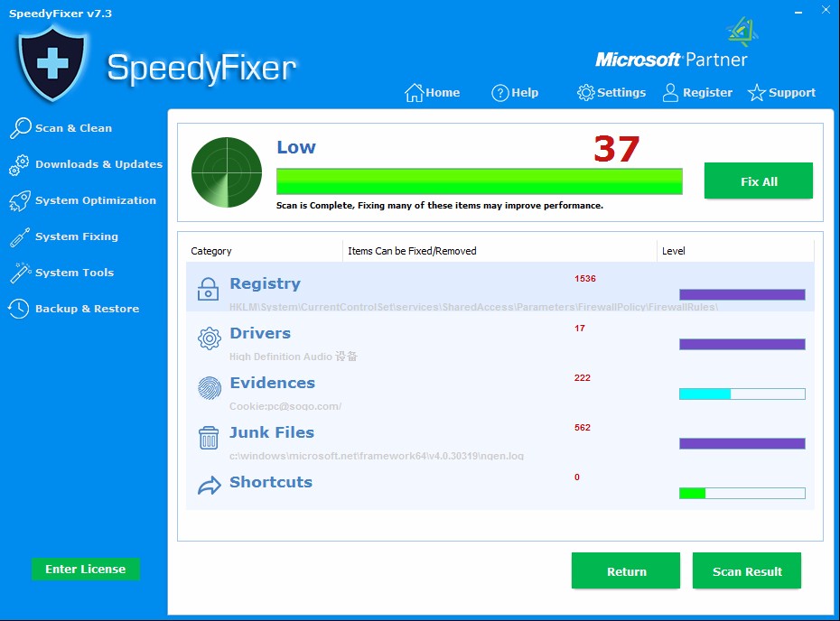The width and height of the screenshot is (840, 621).
Task: Click the System Fixing screwdriver icon
Action: 19,237
